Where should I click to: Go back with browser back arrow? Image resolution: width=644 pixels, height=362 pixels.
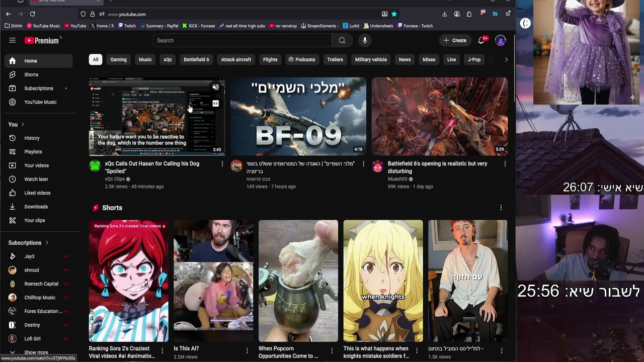[x=8, y=14]
